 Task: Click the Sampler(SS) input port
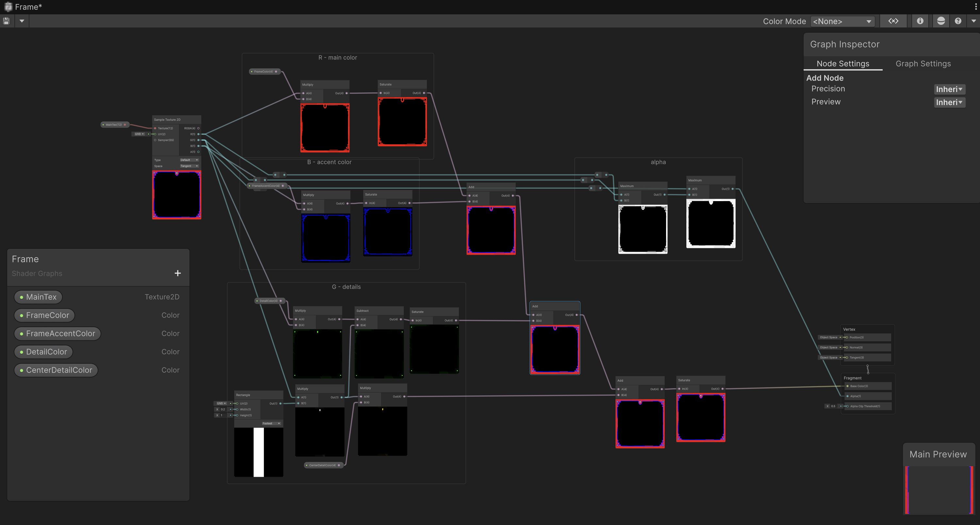[155, 140]
